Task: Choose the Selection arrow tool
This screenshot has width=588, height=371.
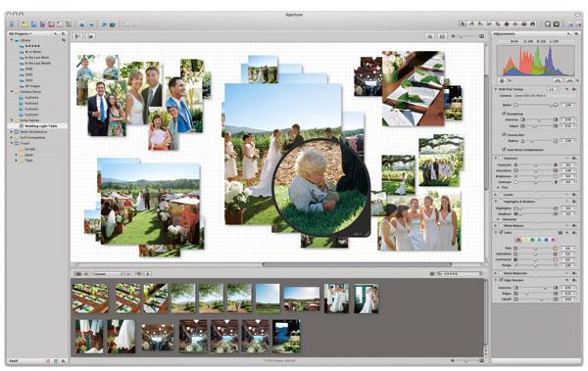Action: 464,24
